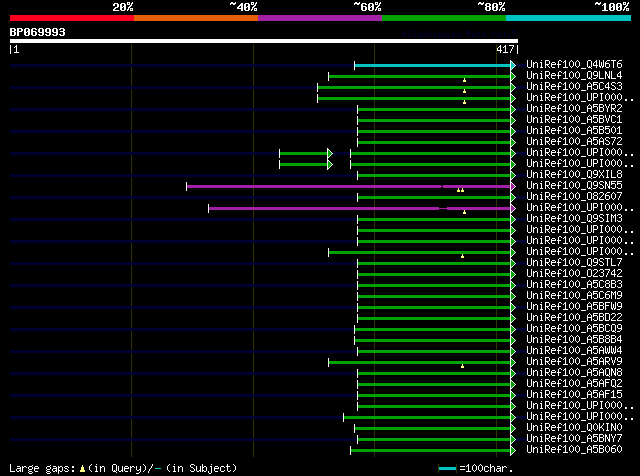Click the purple ~60% legend color segment

click(x=320, y=18)
